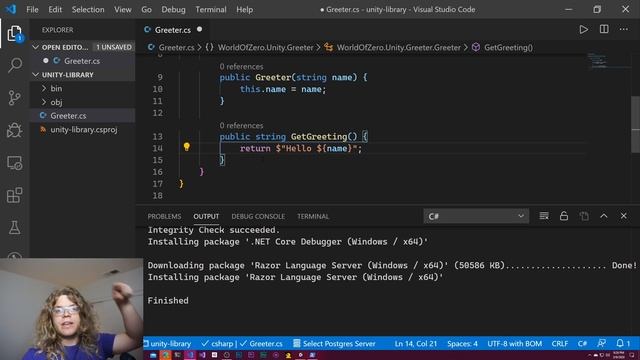Click Ln 14, Col 21 cursor position
Viewport: 640px width, 360px height.
pos(416,344)
